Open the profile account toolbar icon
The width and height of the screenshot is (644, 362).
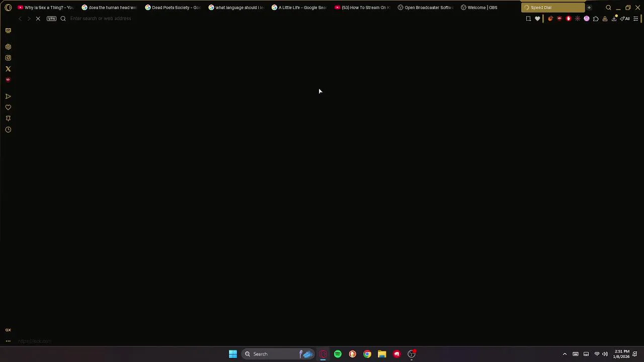pyautogui.click(x=605, y=19)
